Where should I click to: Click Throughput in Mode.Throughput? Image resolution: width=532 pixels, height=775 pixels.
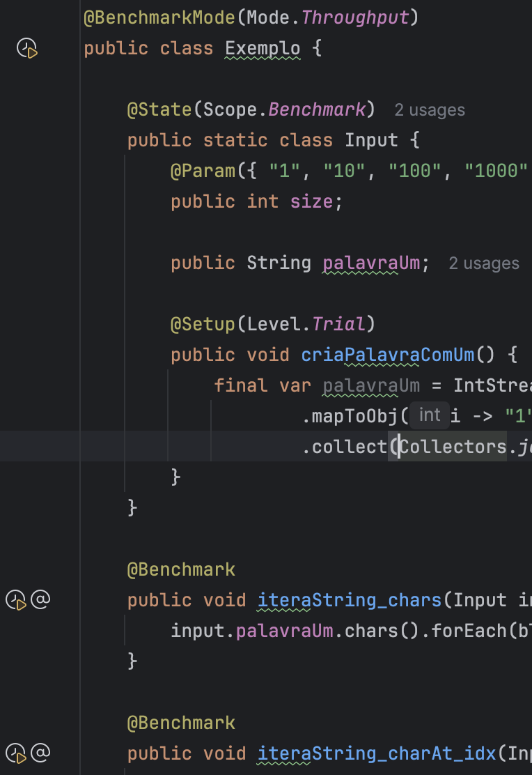coord(355,18)
